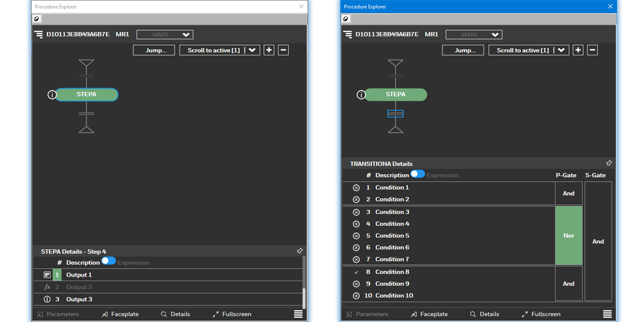
Task: Open the hierarchy list icon in the right window
Action: [348, 34]
